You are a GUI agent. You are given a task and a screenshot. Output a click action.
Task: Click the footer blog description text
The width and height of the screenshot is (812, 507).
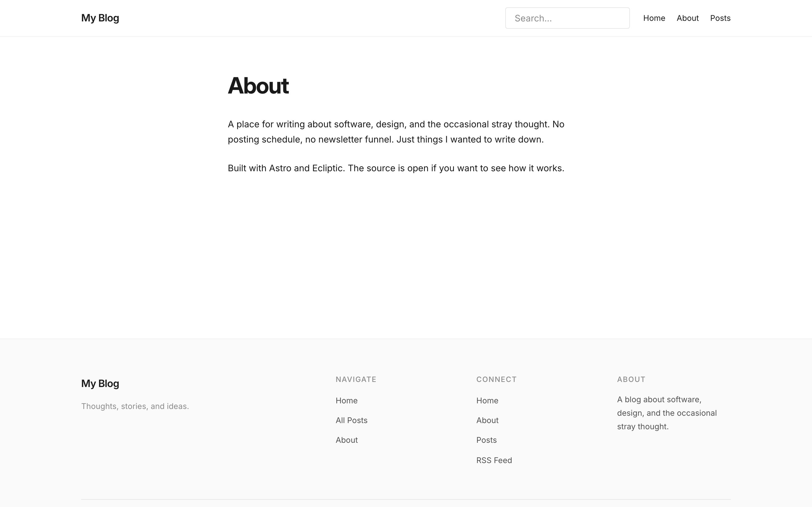pyautogui.click(x=667, y=413)
